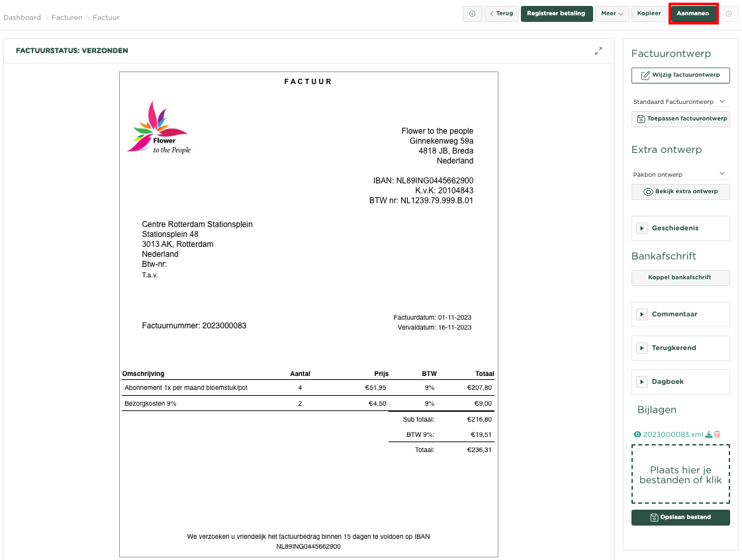Expand the Geschiedenis section
Image resolution: width=742 pixels, height=560 pixels.
[x=680, y=228]
